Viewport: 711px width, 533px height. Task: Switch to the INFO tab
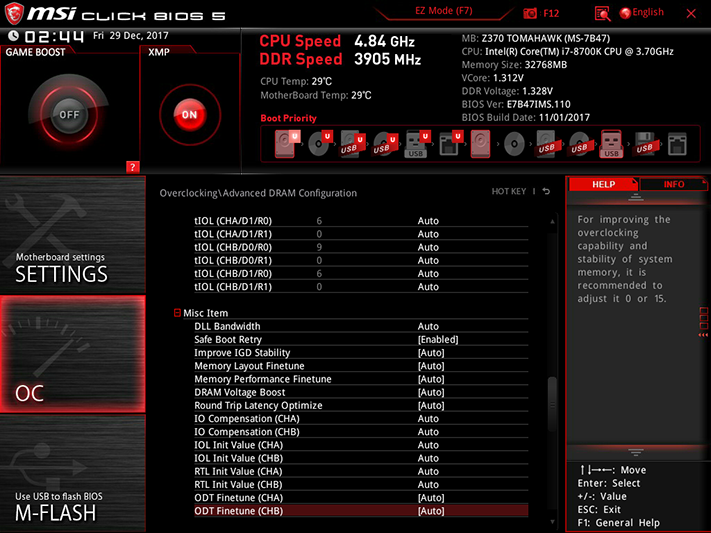(x=674, y=184)
